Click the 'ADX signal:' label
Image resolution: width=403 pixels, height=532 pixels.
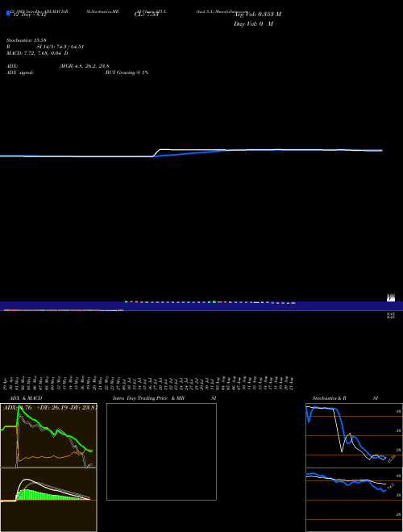(20, 73)
